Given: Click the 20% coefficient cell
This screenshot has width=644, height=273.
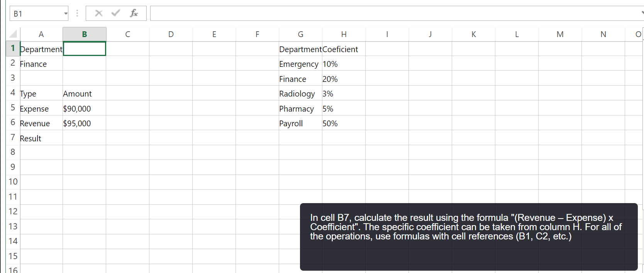Looking at the screenshot, I should [344, 79].
